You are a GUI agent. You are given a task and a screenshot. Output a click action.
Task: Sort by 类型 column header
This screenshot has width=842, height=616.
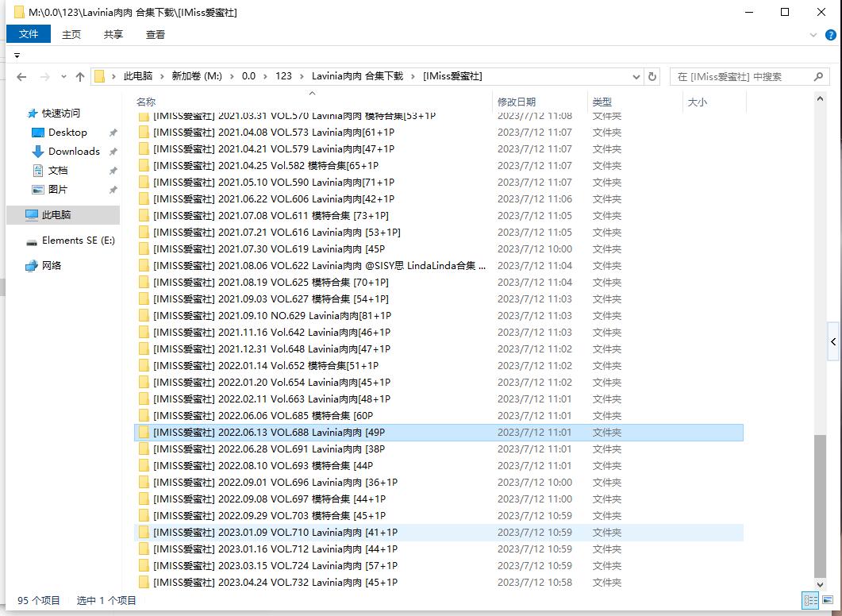pyautogui.click(x=602, y=102)
